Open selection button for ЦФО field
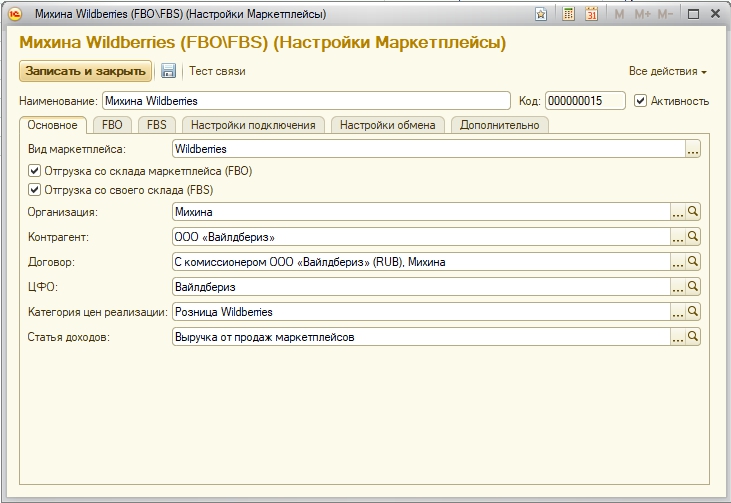Image resolution: width=731 pixels, height=503 pixels. tap(677, 287)
